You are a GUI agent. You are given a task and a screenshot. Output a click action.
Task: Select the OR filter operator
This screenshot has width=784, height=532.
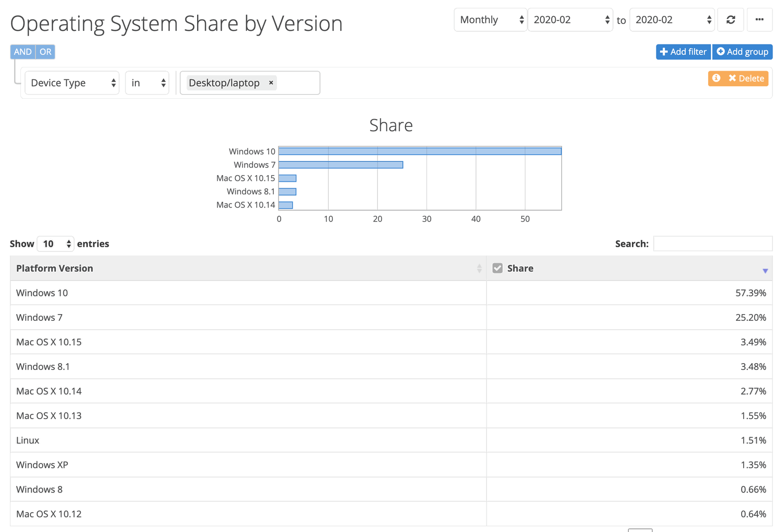[x=45, y=52]
